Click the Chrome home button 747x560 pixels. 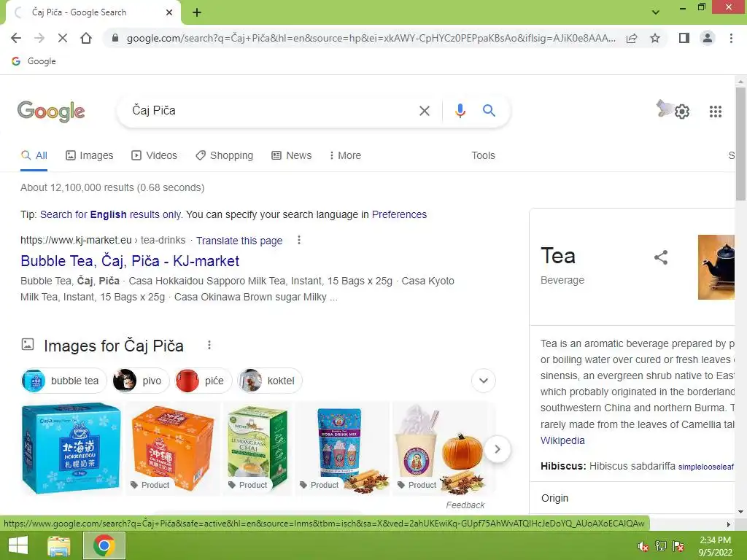click(x=86, y=38)
